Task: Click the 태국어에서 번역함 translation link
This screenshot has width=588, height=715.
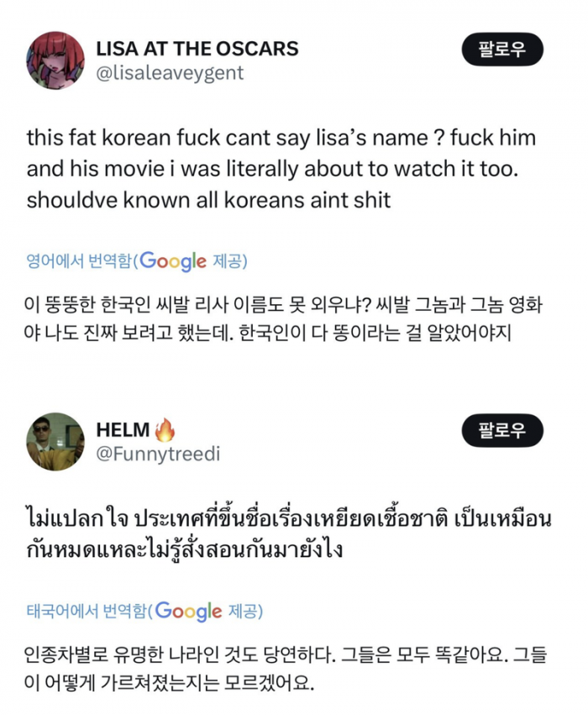Action: (x=87, y=612)
